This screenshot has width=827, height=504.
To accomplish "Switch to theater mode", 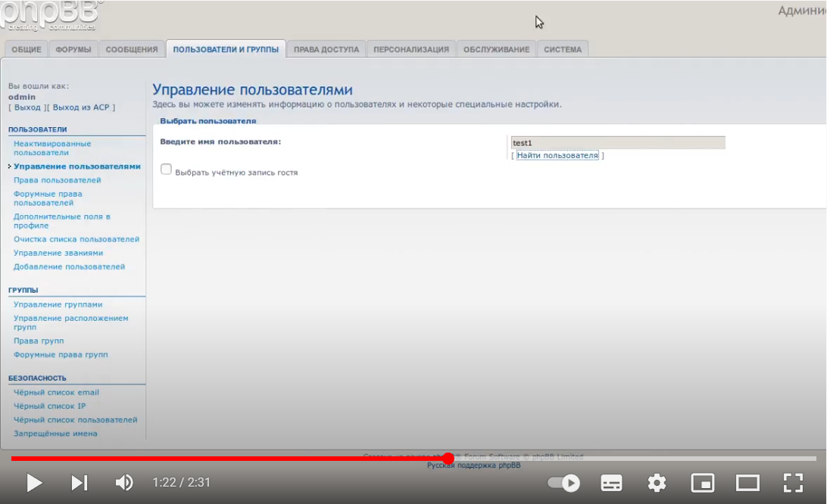I will point(748,482).
